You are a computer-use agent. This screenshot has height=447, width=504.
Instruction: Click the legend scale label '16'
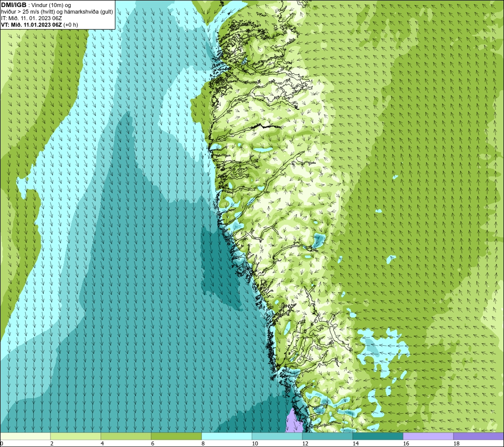click(x=406, y=443)
